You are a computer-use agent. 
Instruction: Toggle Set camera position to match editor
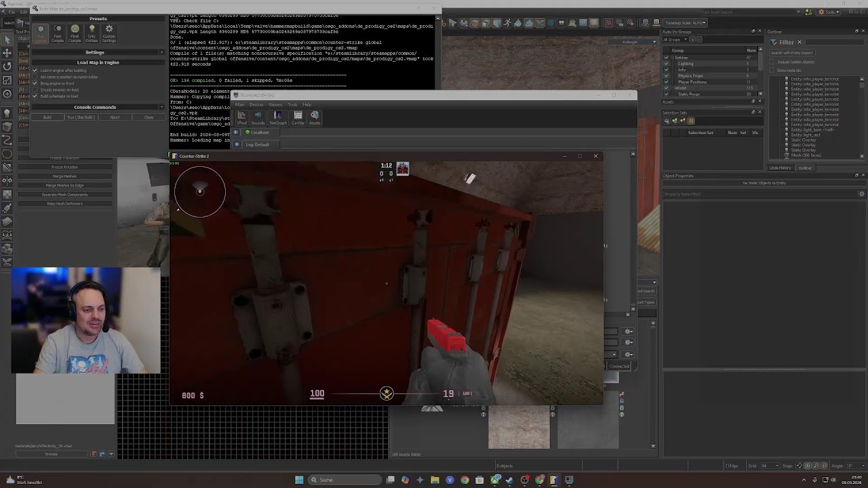tap(35, 77)
